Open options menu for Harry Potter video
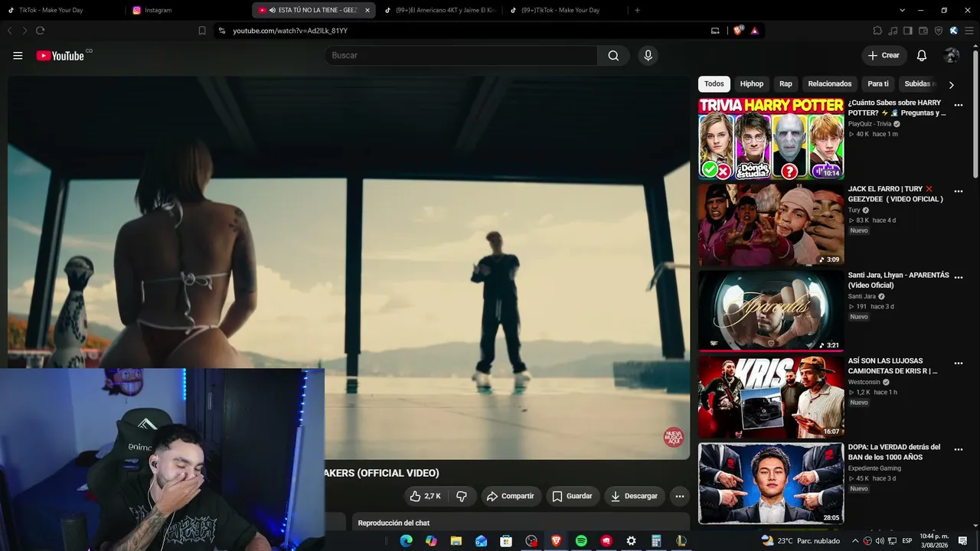The width and height of the screenshot is (980, 551). (x=958, y=105)
